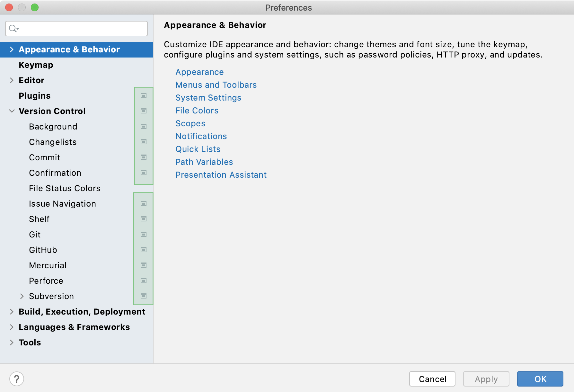Open the Notifications settings link
The height and width of the screenshot is (392, 574).
(x=201, y=136)
